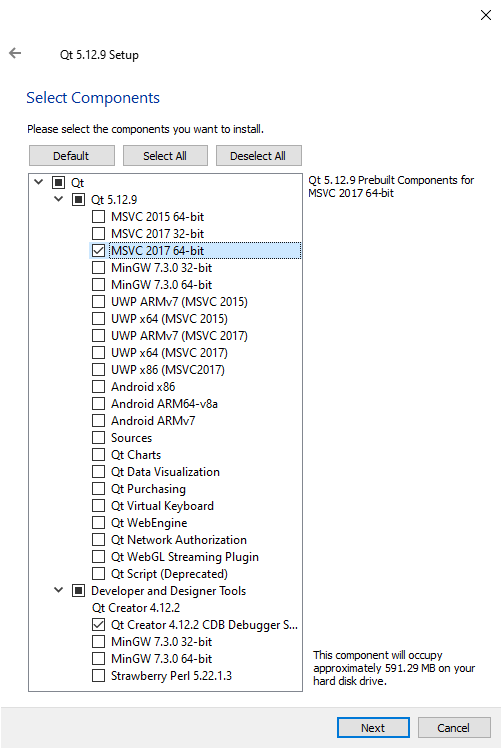Collapse the top-level Qt tree node
The width and height of the screenshot is (502, 749).
[39, 182]
